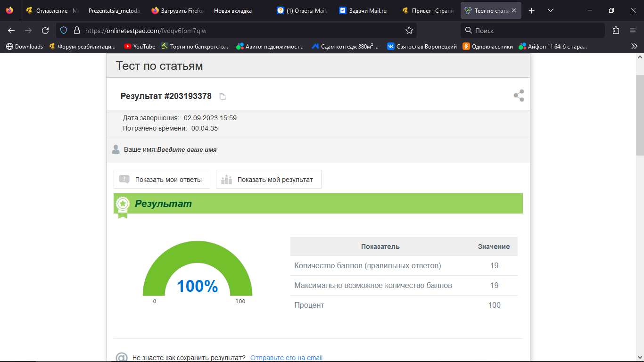Click the tracking protection shield icon
Viewport: 644px width, 362px height.
point(64,31)
